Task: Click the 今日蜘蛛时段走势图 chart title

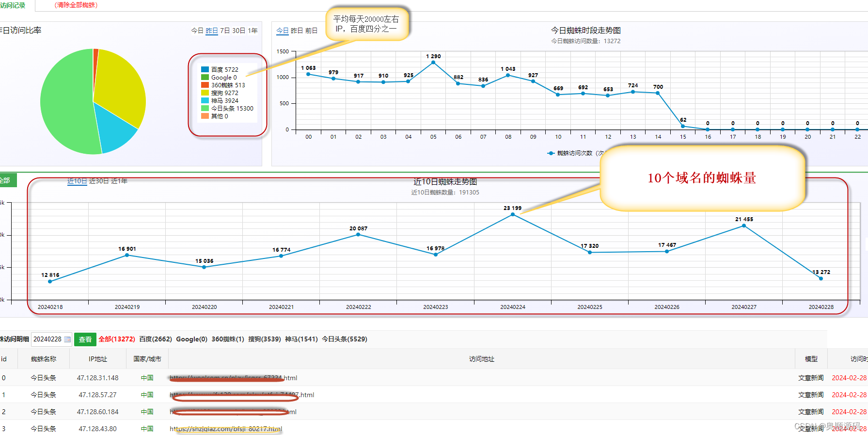Action: pyautogui.click(x=585, y=31)
